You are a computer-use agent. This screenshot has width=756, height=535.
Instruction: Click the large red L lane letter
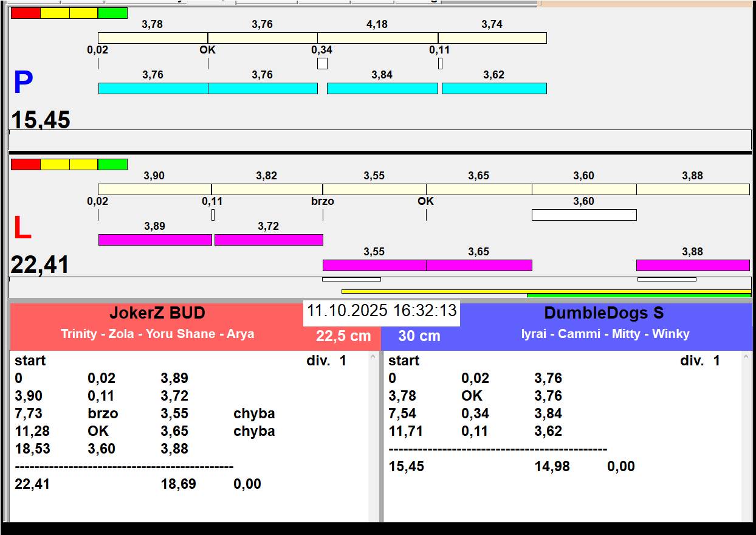click(x=22, y=228)
